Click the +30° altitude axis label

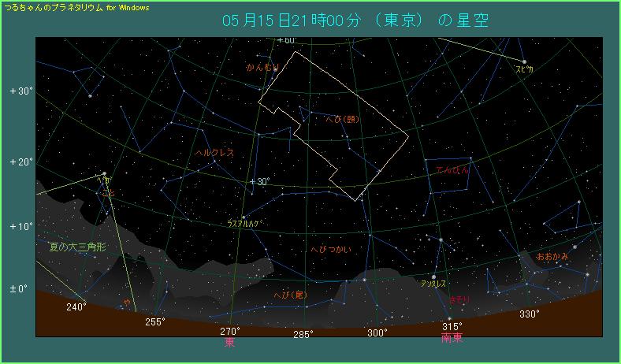click(x=20, y=91)
